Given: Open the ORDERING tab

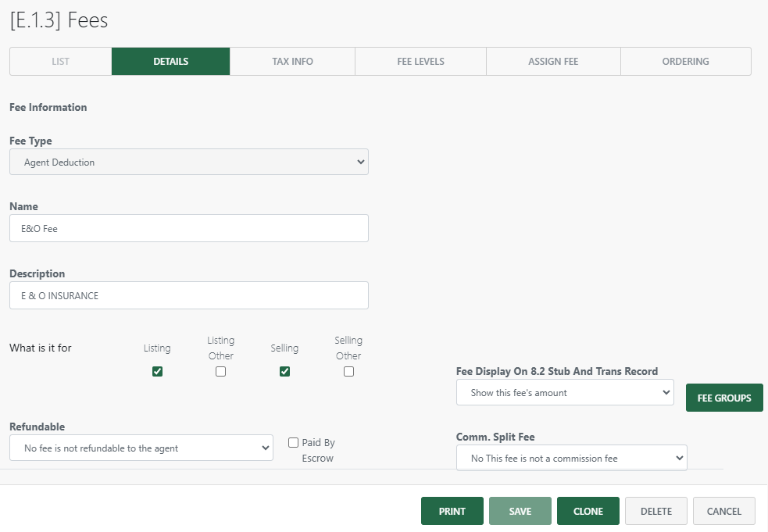Looking at the screenshot, I should (685, 61).
